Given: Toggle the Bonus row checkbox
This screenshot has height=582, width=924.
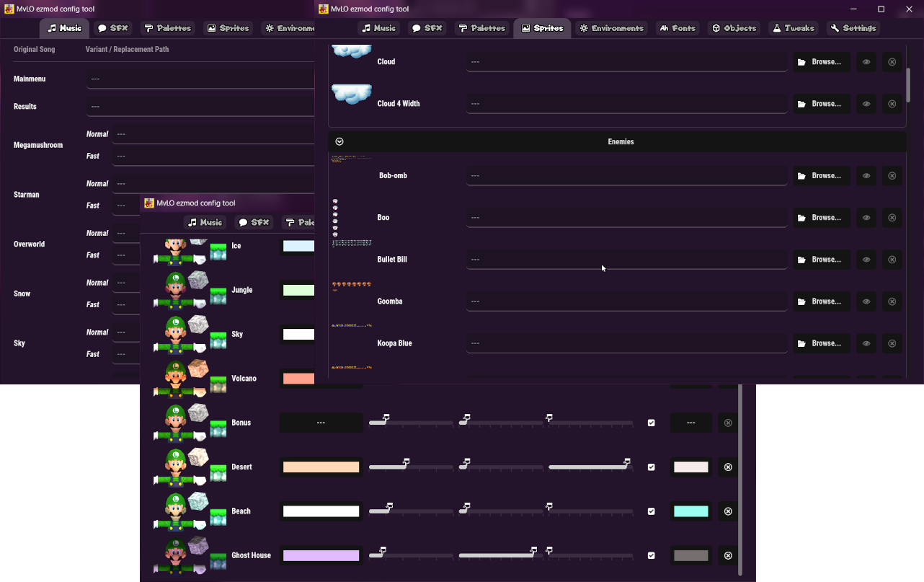Looking at the screenshot, I should (x=652, y=423).
